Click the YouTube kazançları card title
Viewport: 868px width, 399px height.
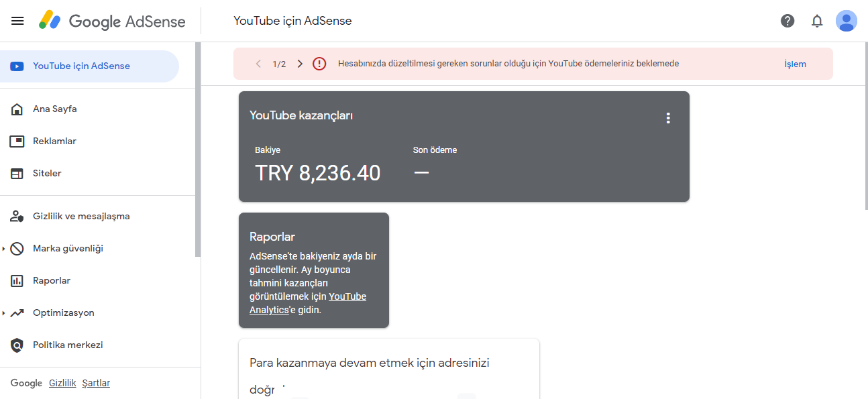[x=301, y=115]
